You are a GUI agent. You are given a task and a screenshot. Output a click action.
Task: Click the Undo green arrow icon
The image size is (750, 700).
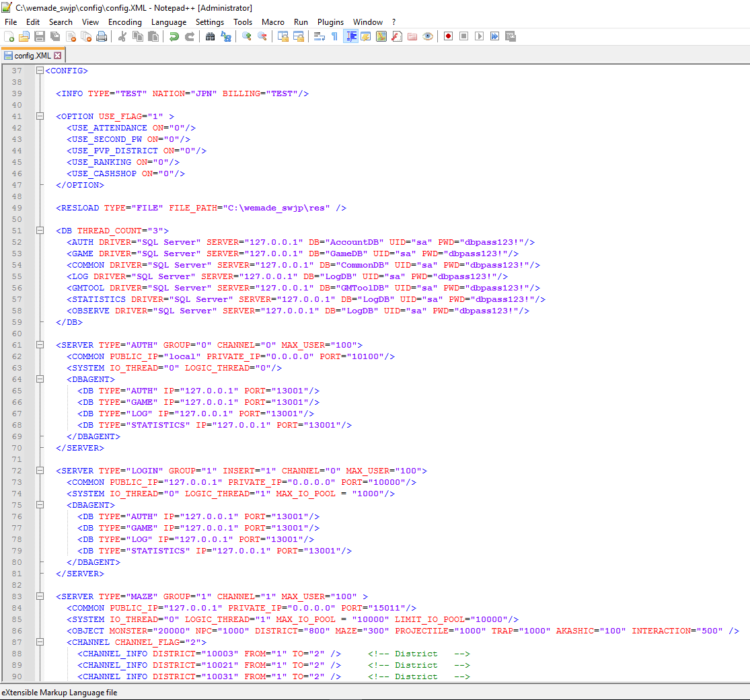point(174,36)
